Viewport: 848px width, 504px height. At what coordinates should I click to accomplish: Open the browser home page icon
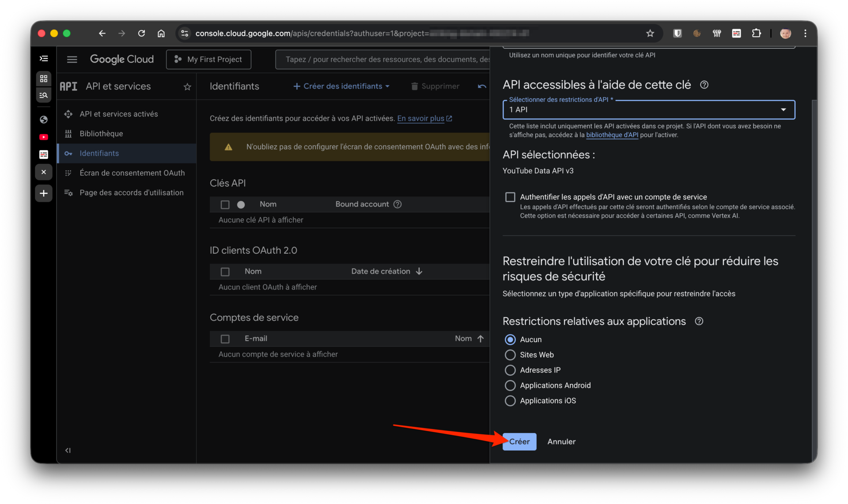[x=161, y=33]
